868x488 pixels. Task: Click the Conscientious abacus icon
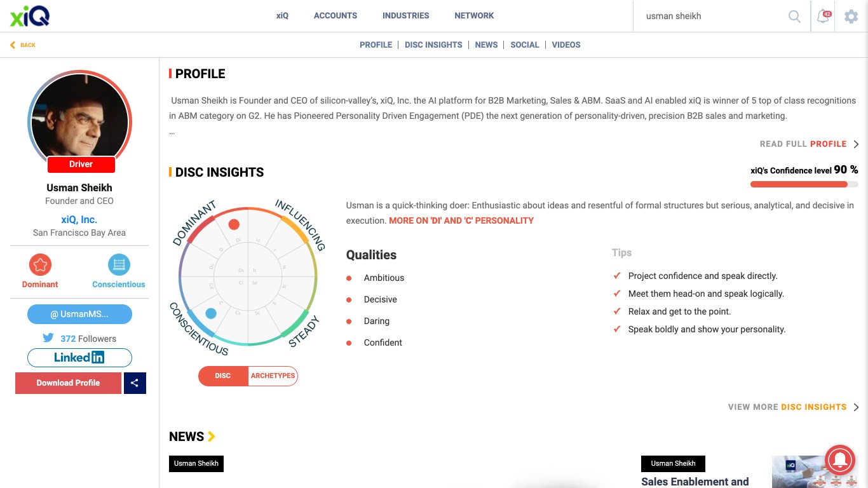click(119, 265)
